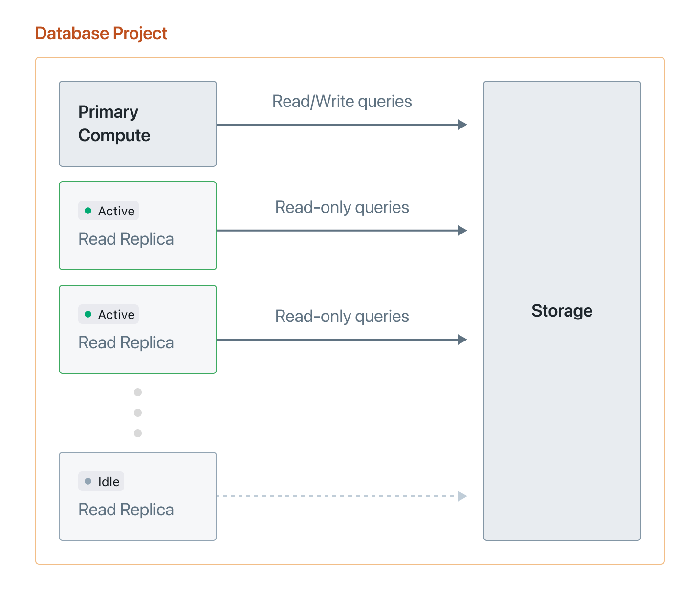Click the dashed line from the idle replica

tap(336, 496)
